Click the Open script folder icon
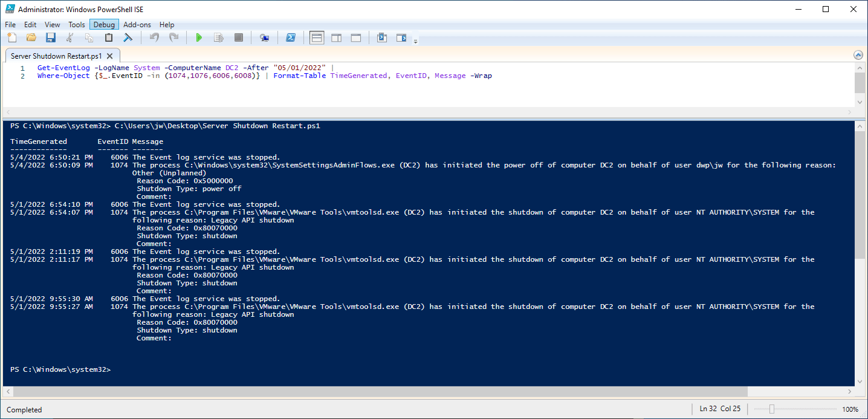 pos(31,38)
